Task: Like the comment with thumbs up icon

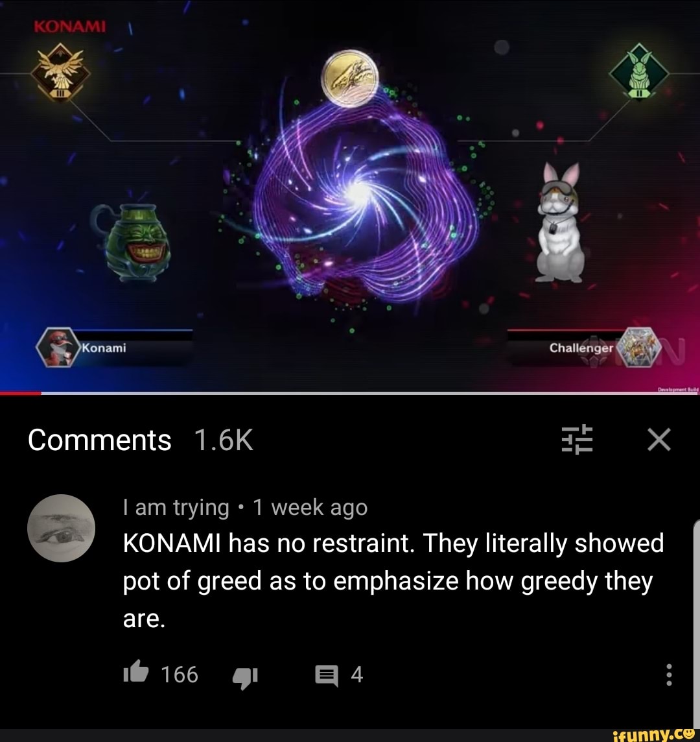Action: [x=136, y=672]
